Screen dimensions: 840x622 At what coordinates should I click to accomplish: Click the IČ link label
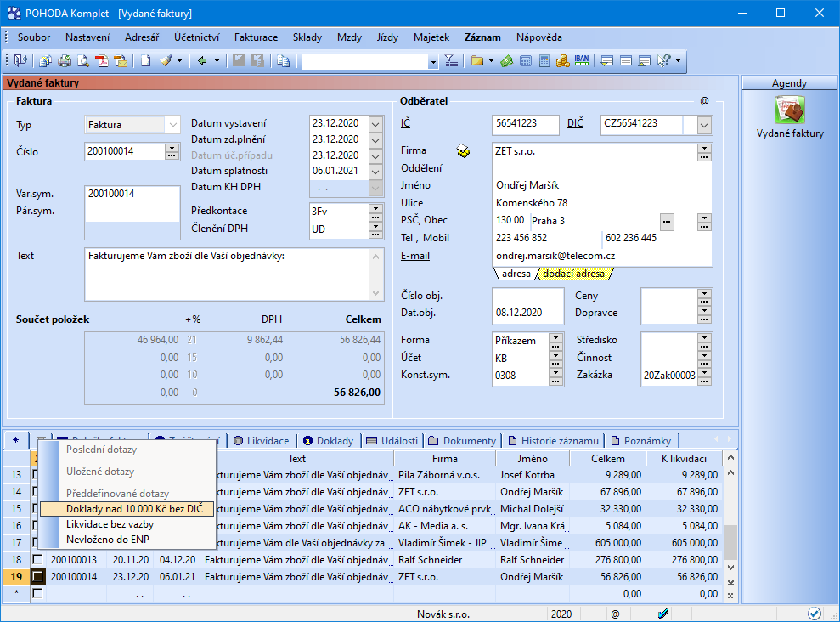(405, 123)
